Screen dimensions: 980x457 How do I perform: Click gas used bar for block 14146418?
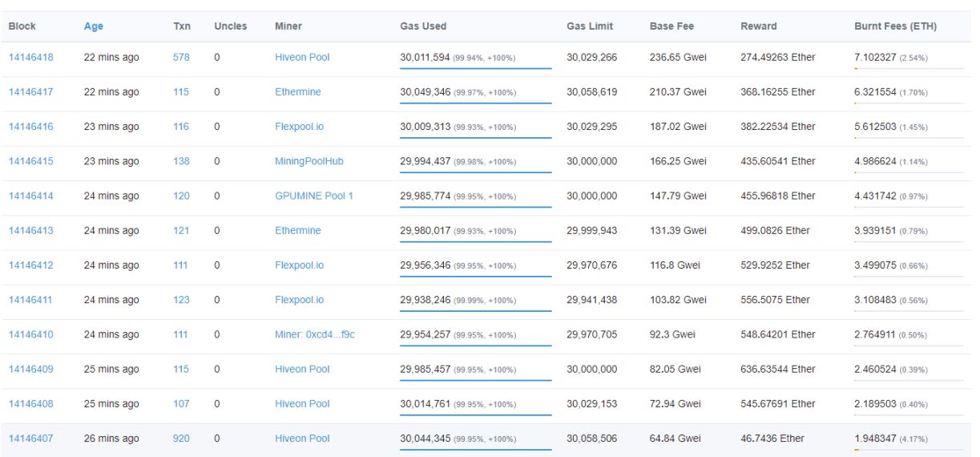475,69
